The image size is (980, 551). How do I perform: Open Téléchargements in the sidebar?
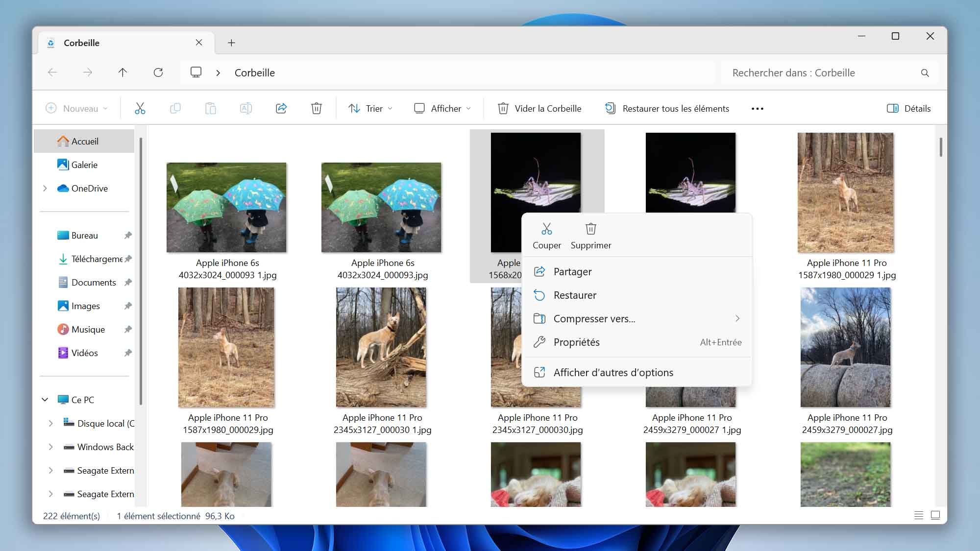point(84,259)
